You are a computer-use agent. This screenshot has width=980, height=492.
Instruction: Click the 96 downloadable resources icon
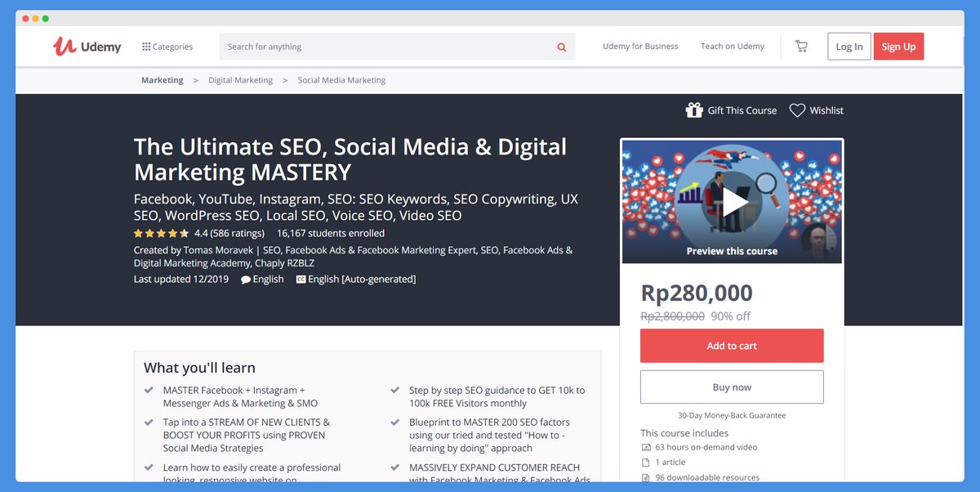tap(647, 477)
